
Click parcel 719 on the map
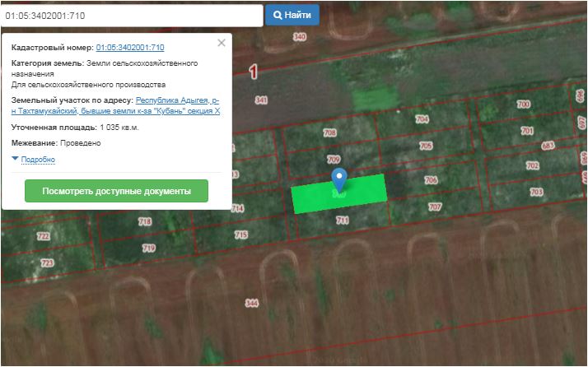tap(148, 248)
